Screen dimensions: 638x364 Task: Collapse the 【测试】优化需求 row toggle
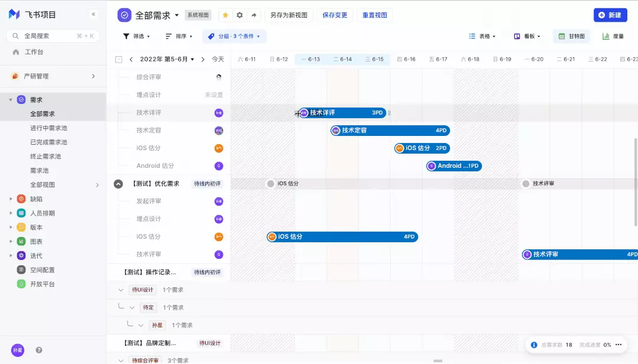pos(118,184)
